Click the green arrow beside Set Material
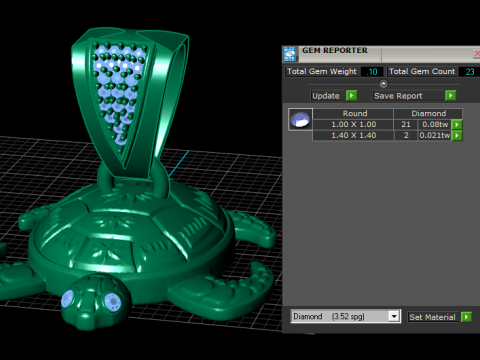 (x=466, y=317)
